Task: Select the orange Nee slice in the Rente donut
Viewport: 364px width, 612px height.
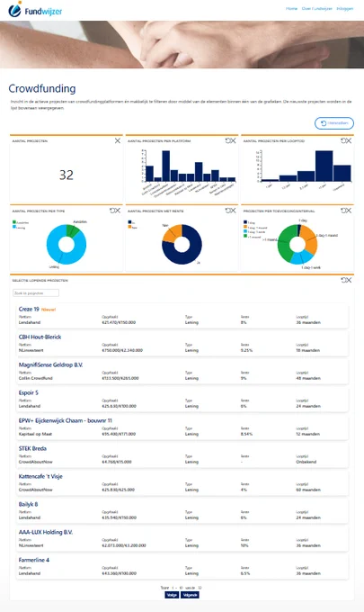Action: tap(172, 233)
